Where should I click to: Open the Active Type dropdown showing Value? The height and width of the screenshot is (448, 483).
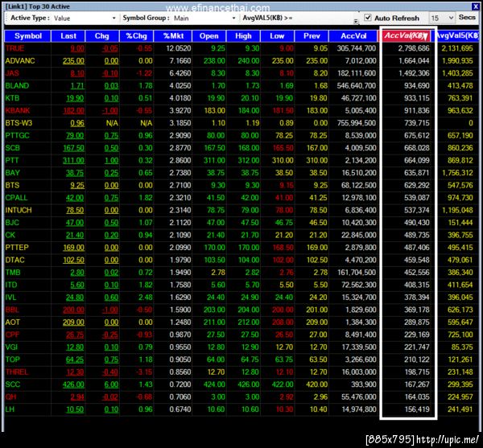coord(85,18)
